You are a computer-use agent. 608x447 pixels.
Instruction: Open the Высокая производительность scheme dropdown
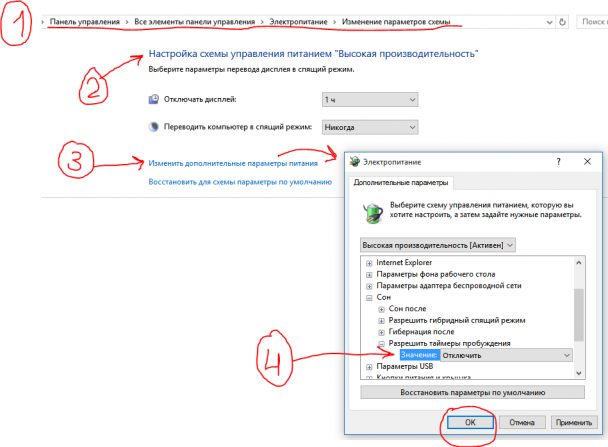(438, 245)
